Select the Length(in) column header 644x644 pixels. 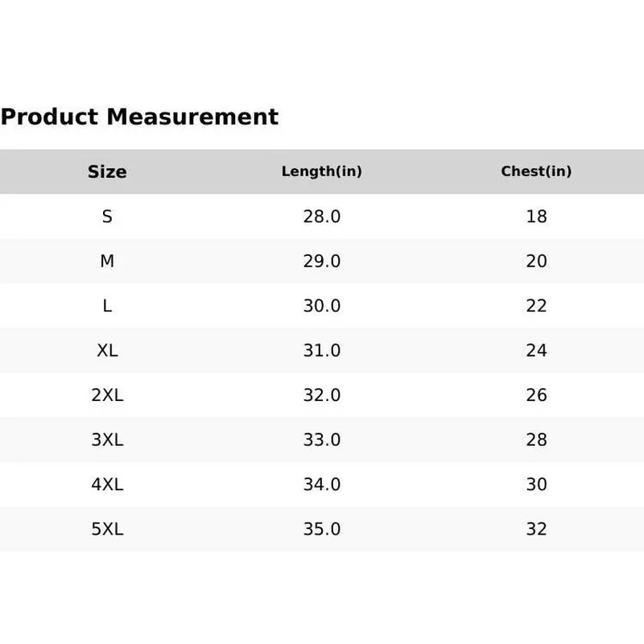click(x=321, y=171)
